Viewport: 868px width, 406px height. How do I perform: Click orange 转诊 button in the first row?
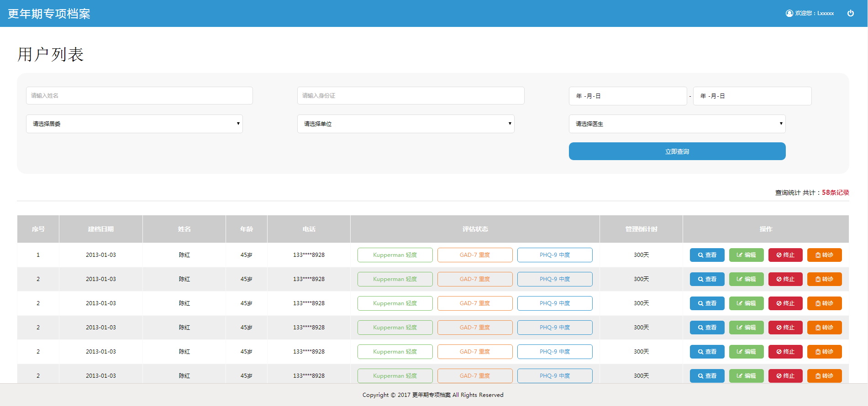(x=824, y=255)
